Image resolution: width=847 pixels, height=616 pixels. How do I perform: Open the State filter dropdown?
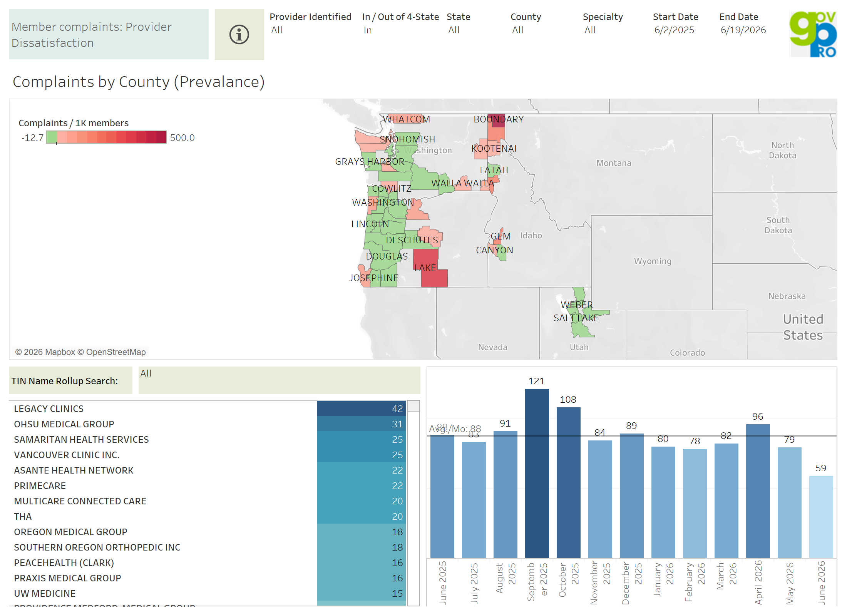click(475, 30)
